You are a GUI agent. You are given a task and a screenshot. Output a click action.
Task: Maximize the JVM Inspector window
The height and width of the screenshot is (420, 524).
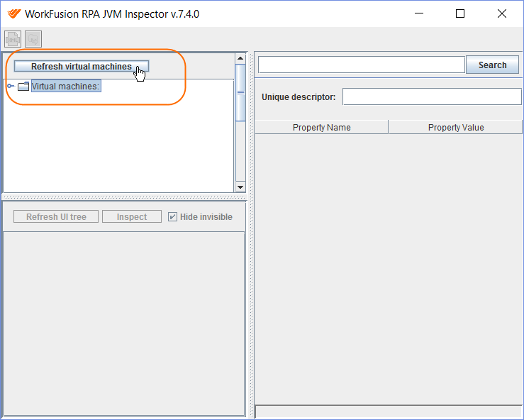[x=460, y=13]
